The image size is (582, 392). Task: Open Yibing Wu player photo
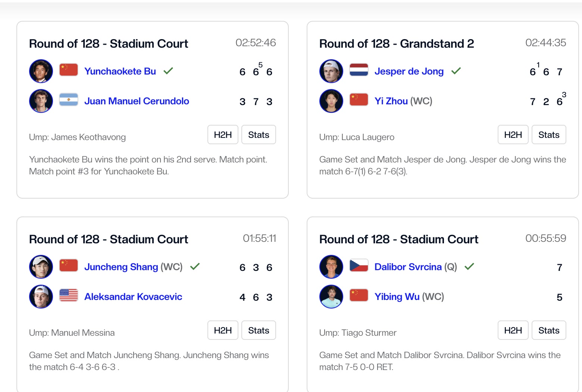click(x=331, y=297)
